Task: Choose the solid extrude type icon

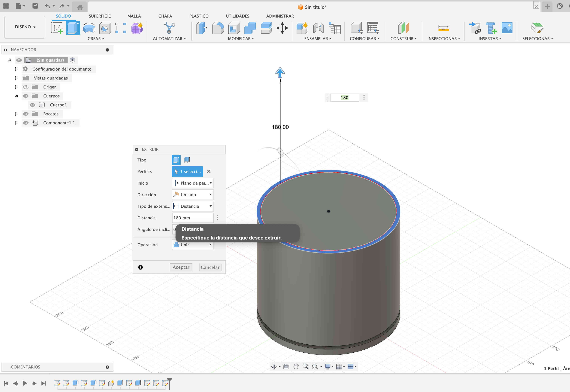Action: (176, 160)
